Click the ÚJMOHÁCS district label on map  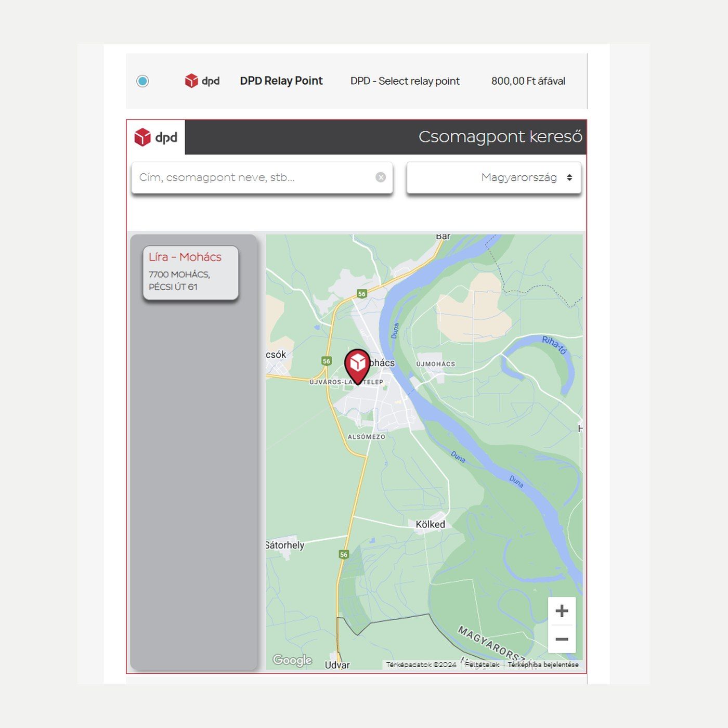(x=436, y=364)
